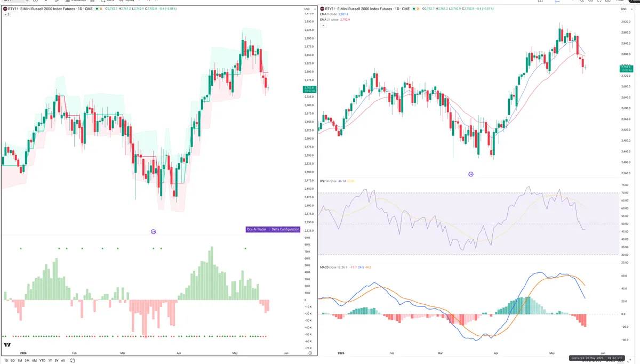Click the purple event marker on right chart
The width and height of the screenshot is (640, 364).
[x=471, y=174]
